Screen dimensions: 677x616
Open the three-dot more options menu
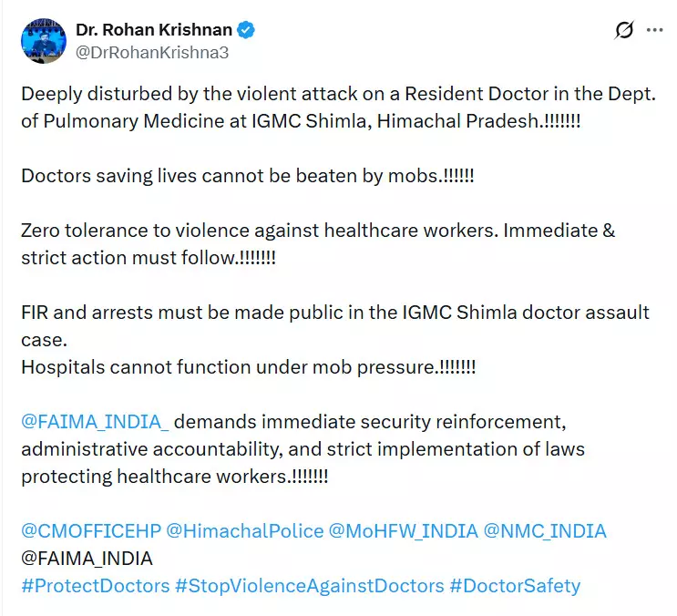tap(654, 31)
